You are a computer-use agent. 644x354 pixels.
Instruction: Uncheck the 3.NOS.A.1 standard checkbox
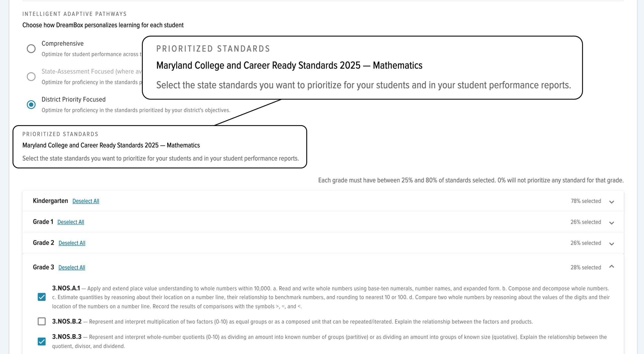pyautogui.click(x=42, y=297)
